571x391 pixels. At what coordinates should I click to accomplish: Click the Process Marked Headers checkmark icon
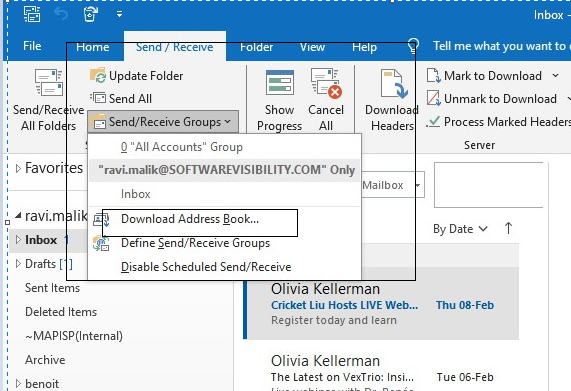(433, 121)
